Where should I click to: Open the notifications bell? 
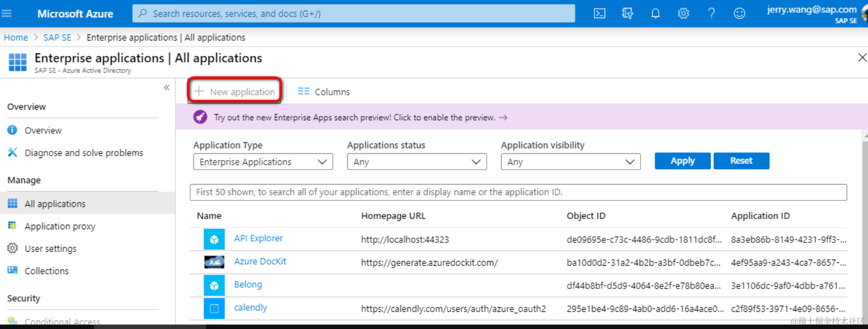tap(655, 14)
